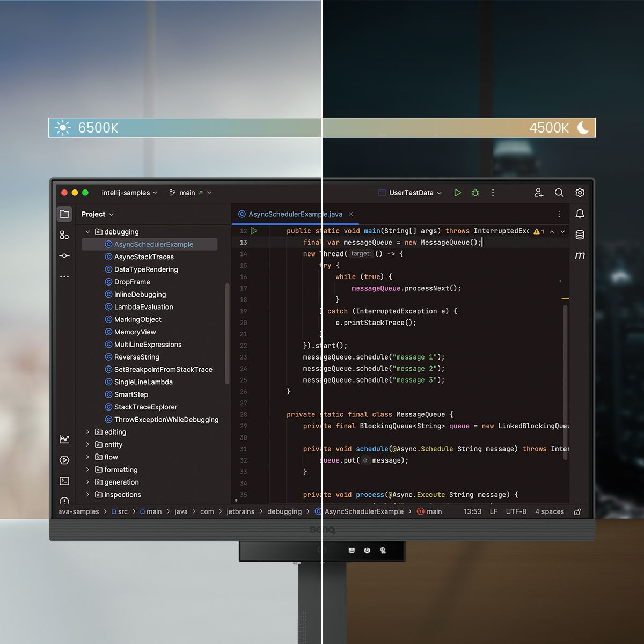644x644 pixels.
Task: Open the Search Everywhere magnifier
Action: tap(559, 193)
